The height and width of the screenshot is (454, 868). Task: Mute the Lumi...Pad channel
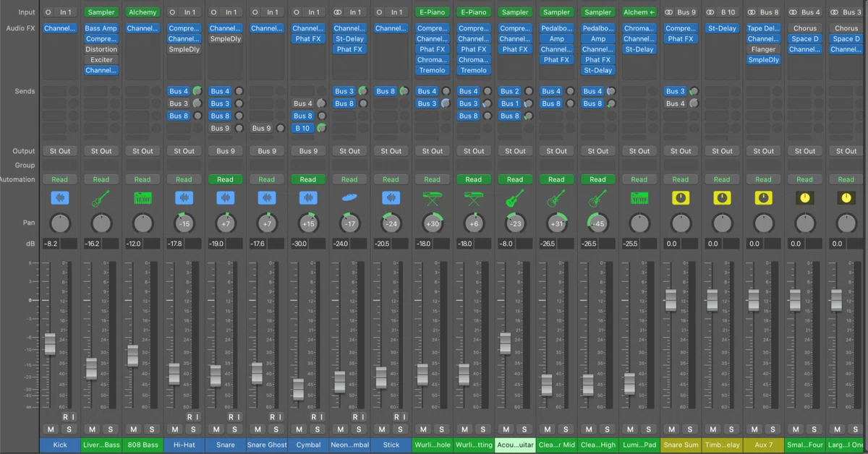[630, 429]
